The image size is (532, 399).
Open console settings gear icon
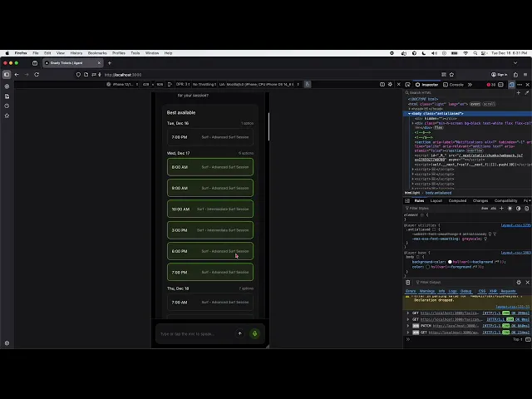click(519, 283)
